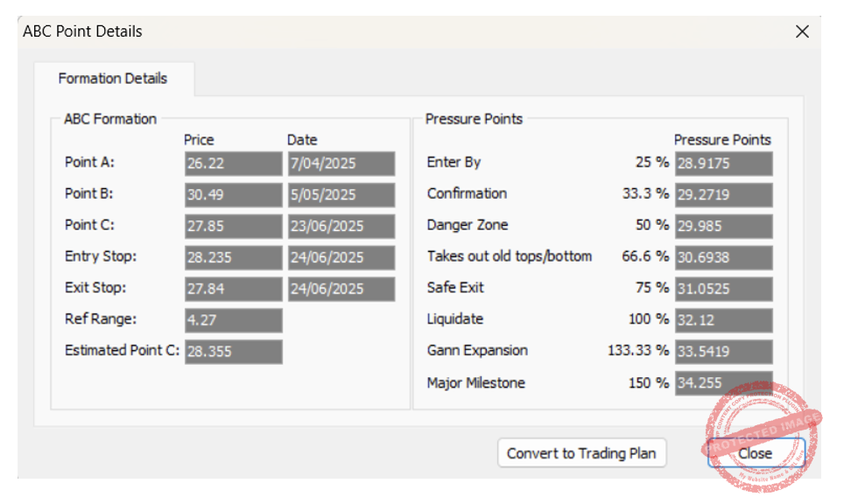Viewport: 844px width, 504px height.
Task: Click the Enter By pressure point field
Action: point(723,164)
